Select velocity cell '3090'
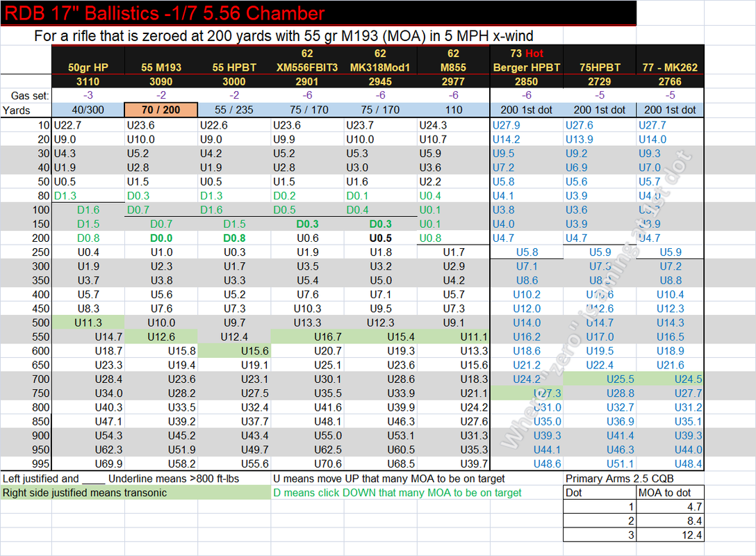756x556 pixels. pos(161,81)
